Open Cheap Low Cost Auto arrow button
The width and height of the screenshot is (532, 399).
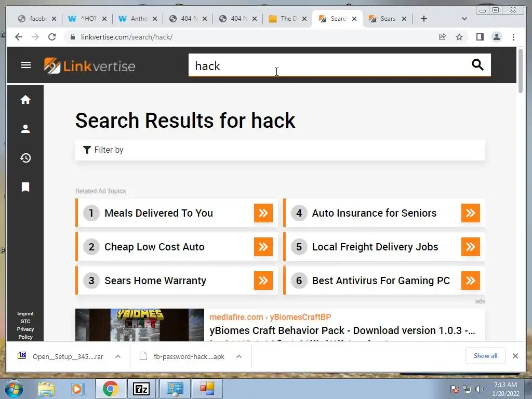263,247
